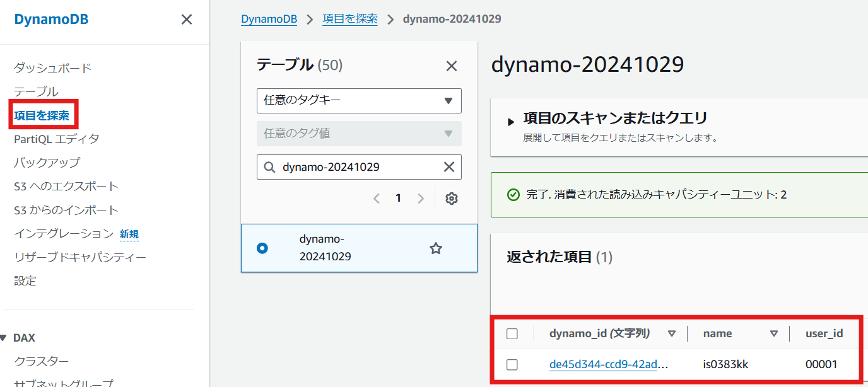Click the name column header

718,333
